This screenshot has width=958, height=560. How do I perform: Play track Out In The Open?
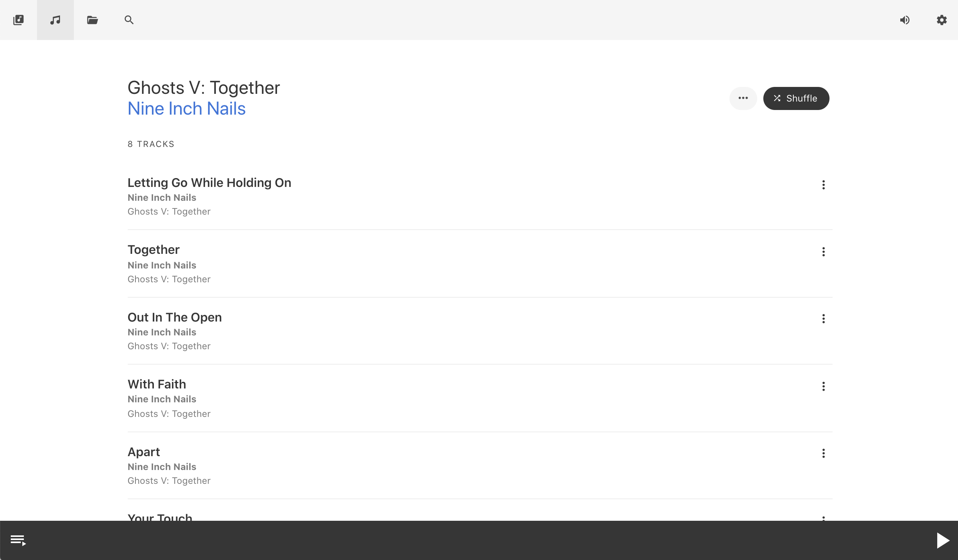pyautogui.click(x=175, y=317)
